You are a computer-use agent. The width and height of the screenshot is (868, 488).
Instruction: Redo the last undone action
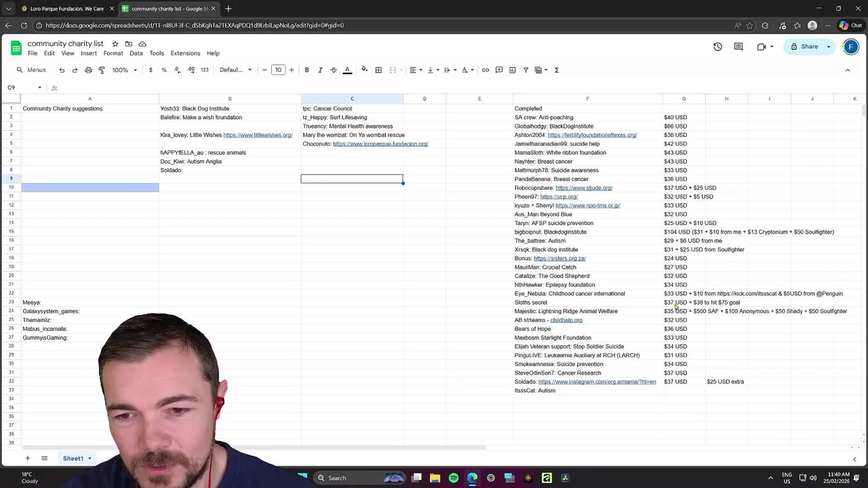click(75, 70)
